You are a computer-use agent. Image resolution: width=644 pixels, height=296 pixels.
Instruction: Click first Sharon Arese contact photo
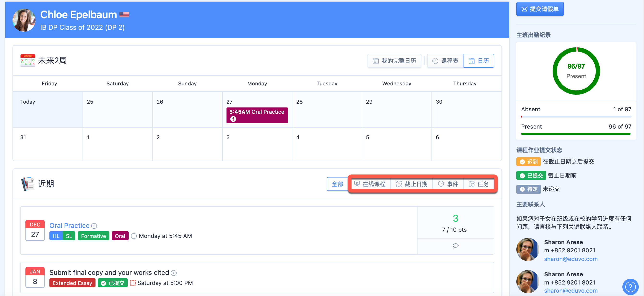(528, 249)
